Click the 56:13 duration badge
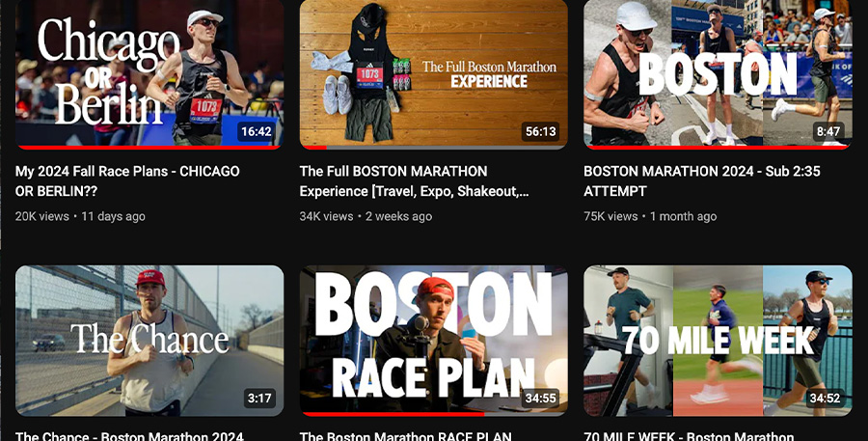The width and height of the screenshot is (868, 441). click(x=540, y=132)
